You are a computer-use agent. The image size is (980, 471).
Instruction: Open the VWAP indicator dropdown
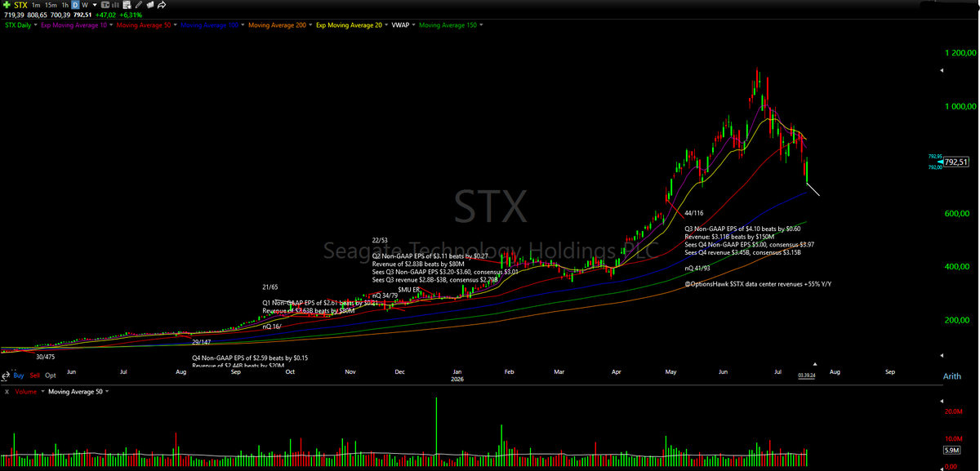point(413,25)
